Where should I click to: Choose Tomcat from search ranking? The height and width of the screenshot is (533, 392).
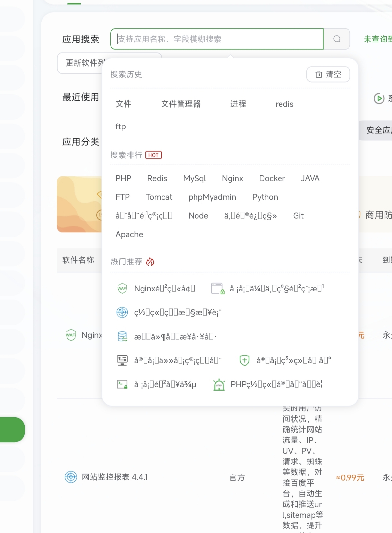[x=159, y=197]
